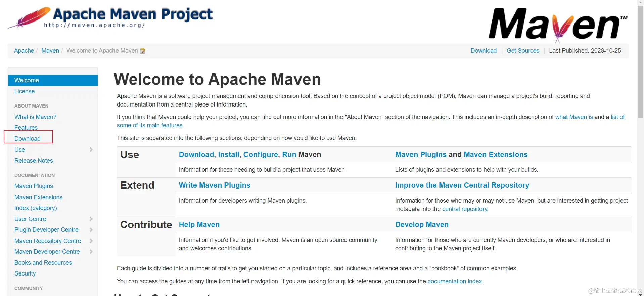Open the table's Maven Extensions heading link
Screen dimensions: 644x296
496,155
